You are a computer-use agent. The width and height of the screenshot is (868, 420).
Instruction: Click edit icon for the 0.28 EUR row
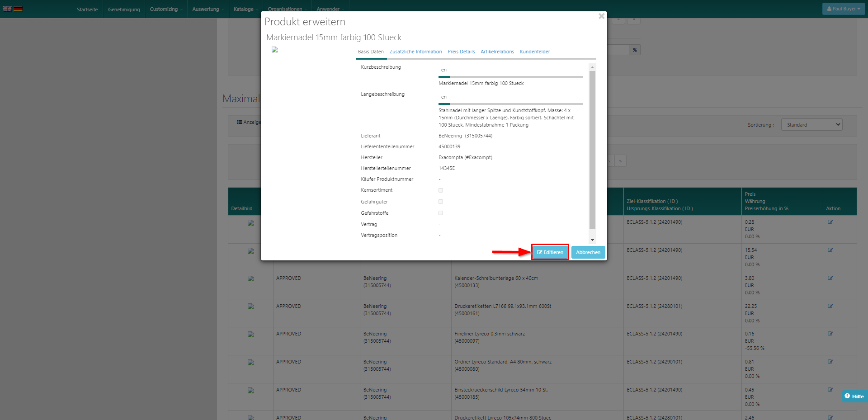pyautogui.click(x=830, y=222)
